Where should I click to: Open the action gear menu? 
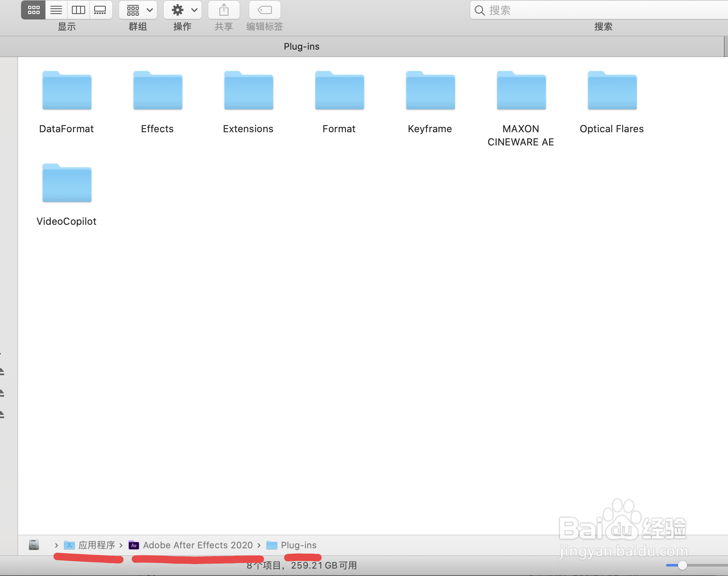[183, 10]
